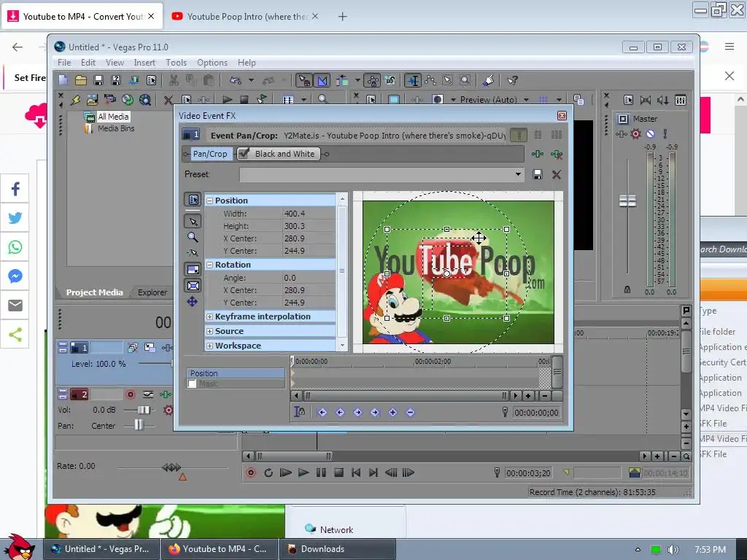Click keyframe timecode field 00:00:00;00
Image resolution: width=747 pixels, height=560 pixels.
[x=536, y=413]
